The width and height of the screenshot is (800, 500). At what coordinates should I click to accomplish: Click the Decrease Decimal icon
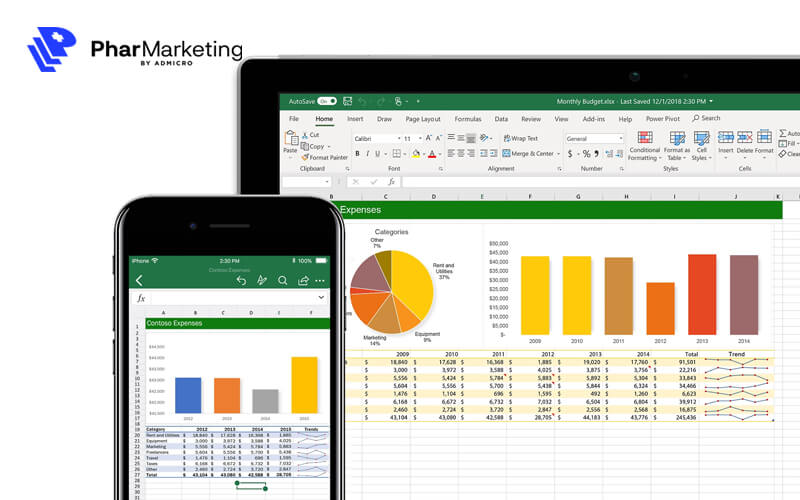619,154
